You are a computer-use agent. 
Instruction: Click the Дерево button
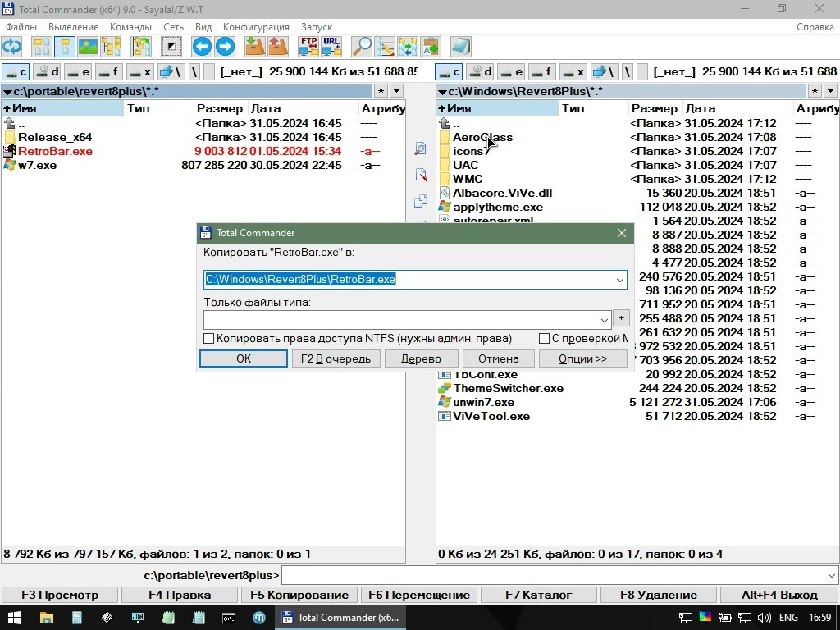pos(421,359)
